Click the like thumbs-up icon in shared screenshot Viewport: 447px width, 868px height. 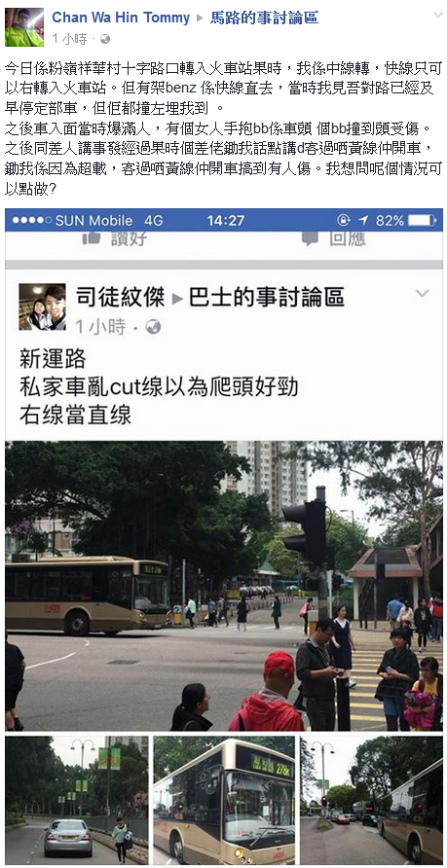click(92, 238)
